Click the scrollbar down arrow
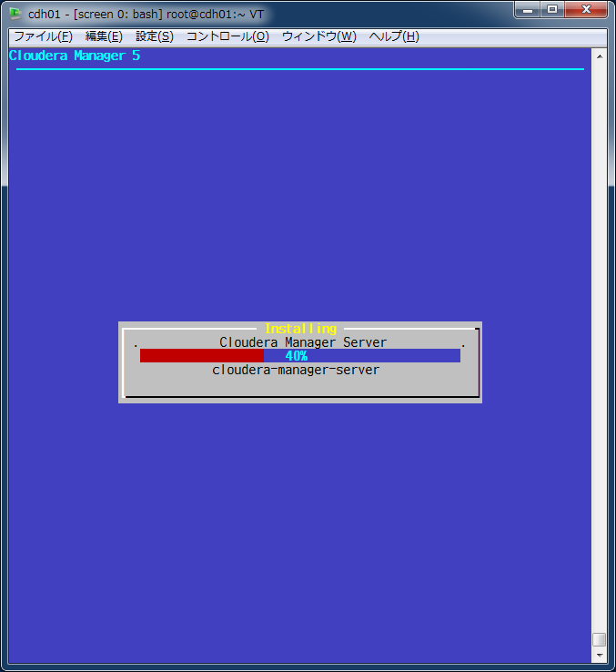Viewport: 616px width, 672px height. click(600, 655)
